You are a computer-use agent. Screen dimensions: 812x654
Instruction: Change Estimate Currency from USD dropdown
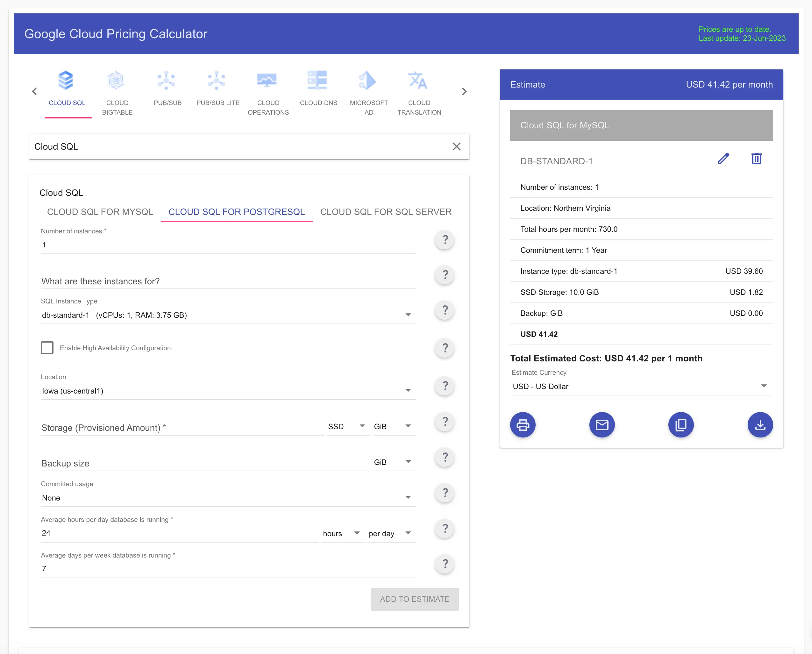(x=641, y=386)
